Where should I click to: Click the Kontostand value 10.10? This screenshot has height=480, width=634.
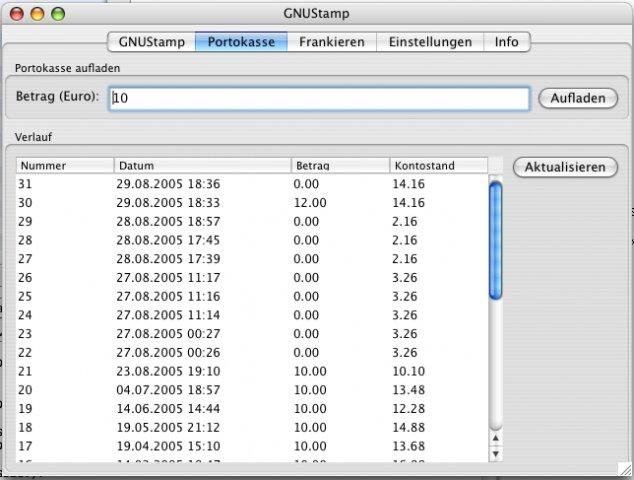pos(409,371)
